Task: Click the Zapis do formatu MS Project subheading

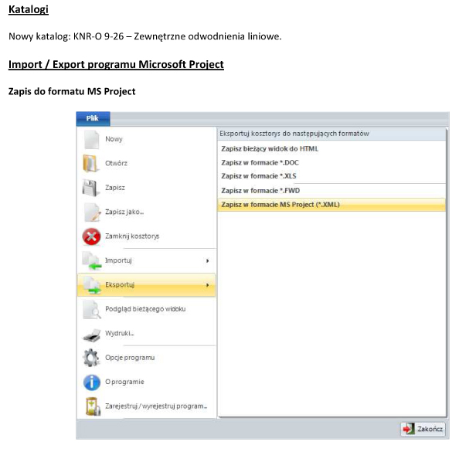Action: pyautogui.click(x=72, y=91)
